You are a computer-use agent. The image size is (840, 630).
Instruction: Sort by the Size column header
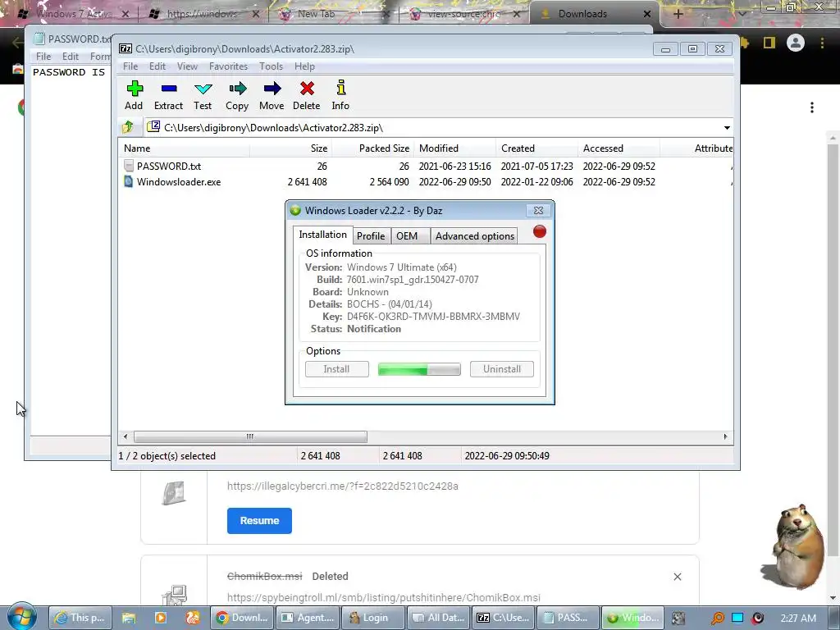coord(290,148)
